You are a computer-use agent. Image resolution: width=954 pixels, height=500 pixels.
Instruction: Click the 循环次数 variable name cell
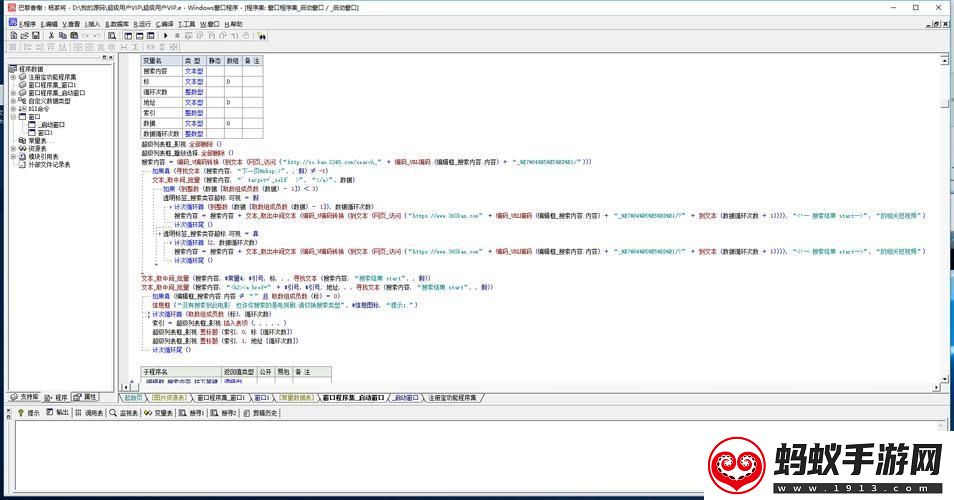162,92
